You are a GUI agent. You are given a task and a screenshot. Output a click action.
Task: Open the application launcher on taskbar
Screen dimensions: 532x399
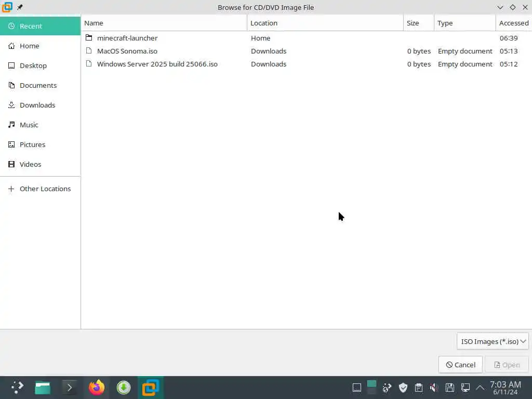pos(17,388)
